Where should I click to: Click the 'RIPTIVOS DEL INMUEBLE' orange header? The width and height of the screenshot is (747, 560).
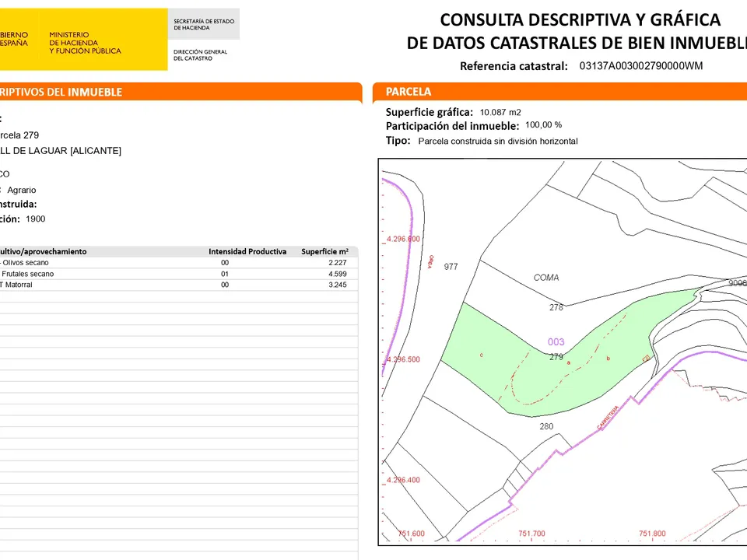point(61,93)
